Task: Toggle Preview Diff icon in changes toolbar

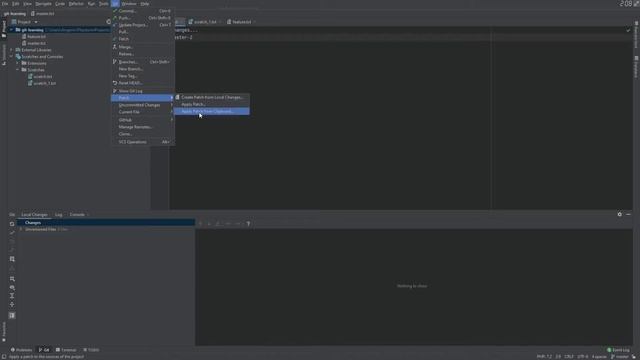Action: 12,316
